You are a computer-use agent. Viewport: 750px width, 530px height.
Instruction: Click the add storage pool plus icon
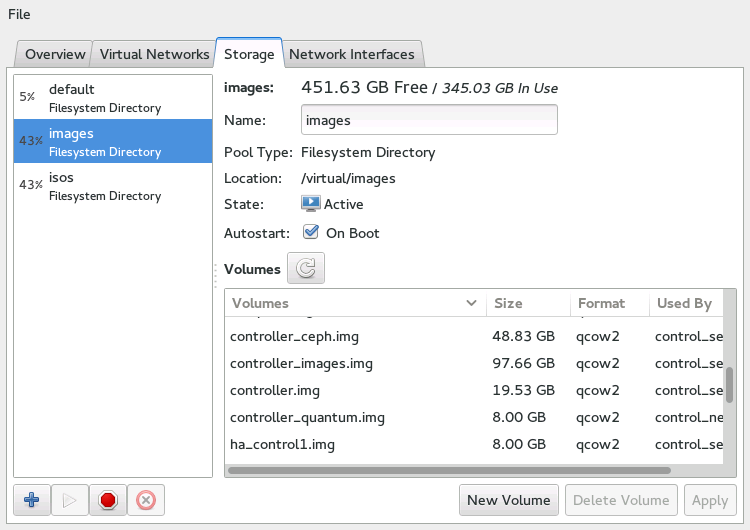tap(32, 500)
